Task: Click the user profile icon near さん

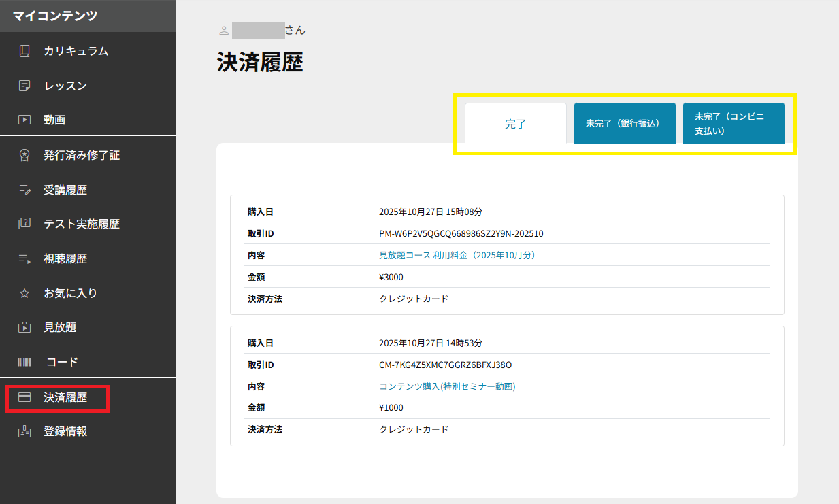Action: [224, 31]
